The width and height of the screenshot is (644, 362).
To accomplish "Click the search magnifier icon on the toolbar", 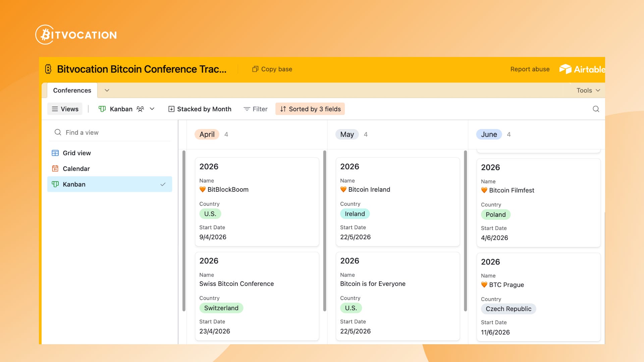I will [596, 109].
